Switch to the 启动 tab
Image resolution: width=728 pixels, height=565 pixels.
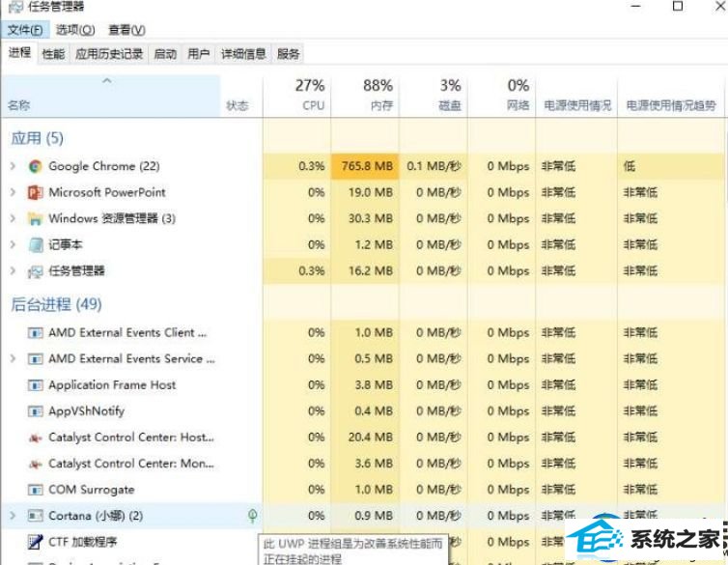pos(165,54)
